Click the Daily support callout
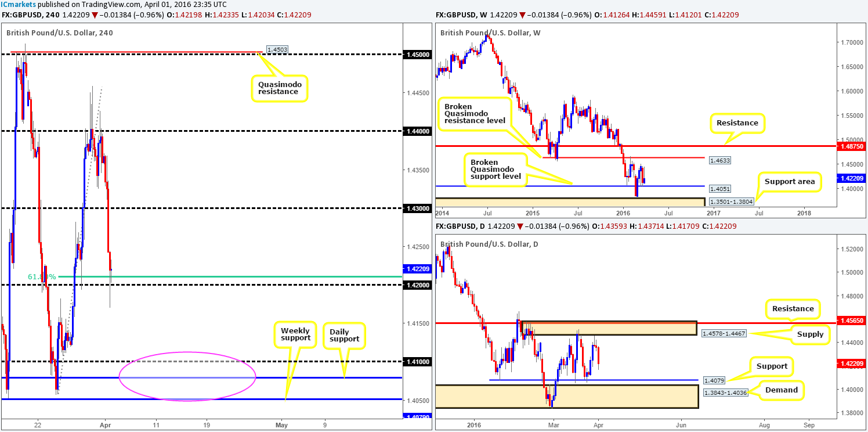Screen dimensions: 868x432 pyautogui.click(x=344, y=334)
